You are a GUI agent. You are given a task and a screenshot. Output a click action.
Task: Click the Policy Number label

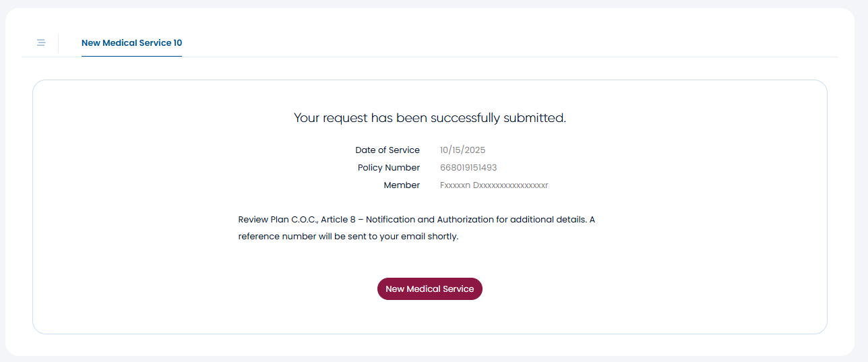[389, 168]
